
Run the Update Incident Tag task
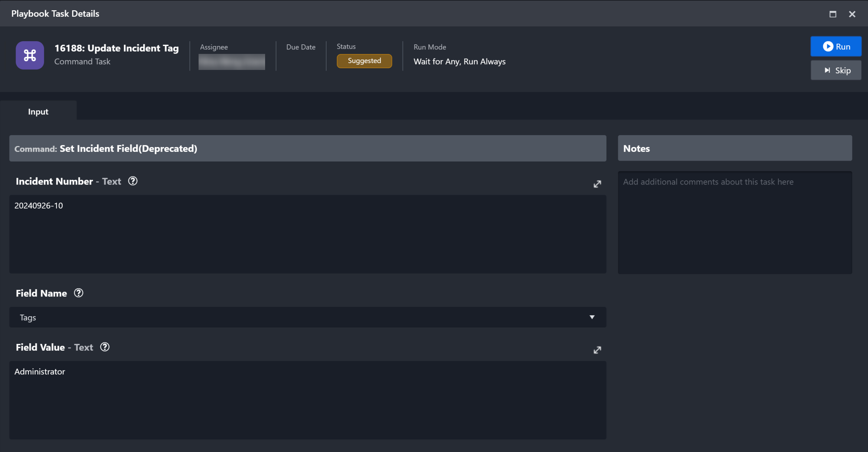tap(836, 46)
